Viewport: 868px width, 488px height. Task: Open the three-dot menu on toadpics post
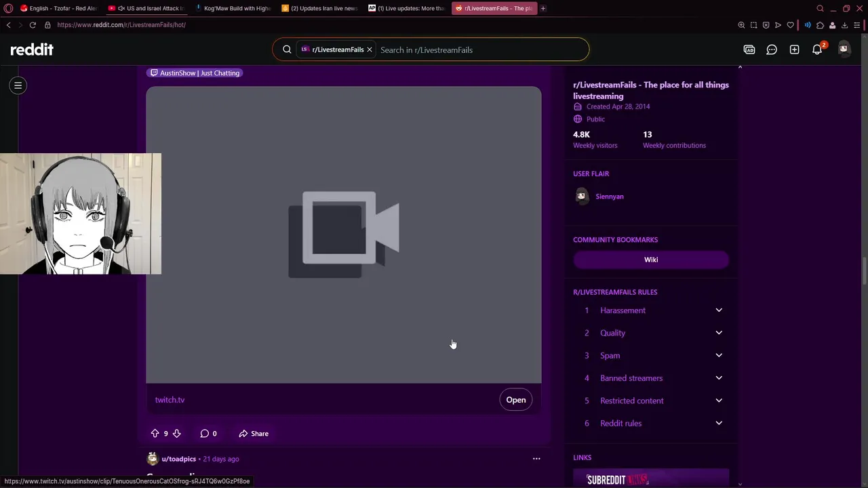point(536,459)
